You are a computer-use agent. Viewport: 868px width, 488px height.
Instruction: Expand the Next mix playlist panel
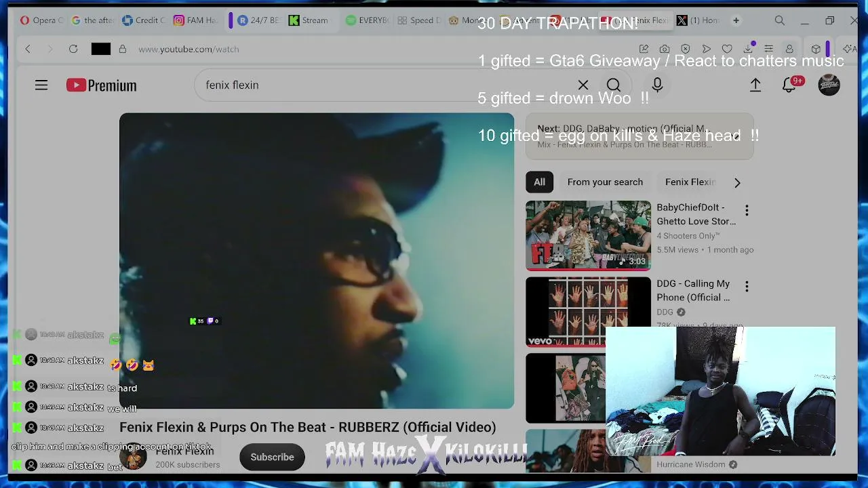pos(639,136)
